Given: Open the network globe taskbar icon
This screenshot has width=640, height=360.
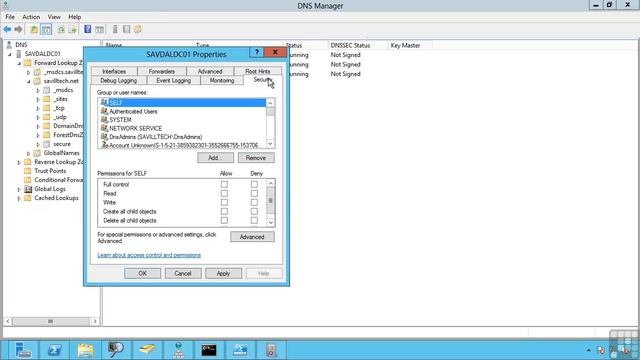Looking at the screenshot, I should (x=178, y=350).
